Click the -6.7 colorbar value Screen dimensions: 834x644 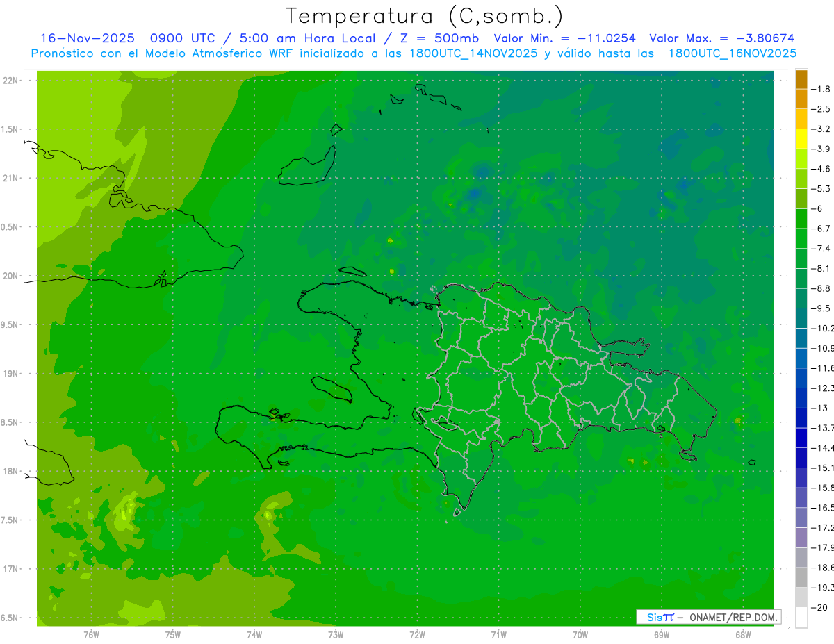[x=821, y=229]
